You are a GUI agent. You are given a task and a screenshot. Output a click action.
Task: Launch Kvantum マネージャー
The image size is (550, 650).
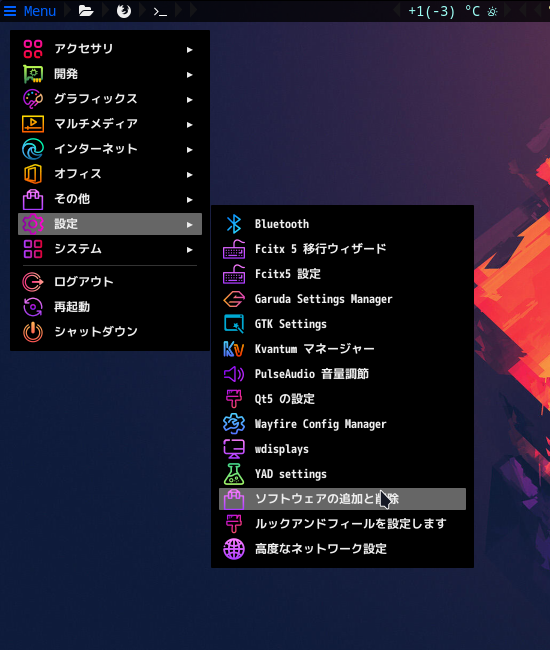[342, 349]
